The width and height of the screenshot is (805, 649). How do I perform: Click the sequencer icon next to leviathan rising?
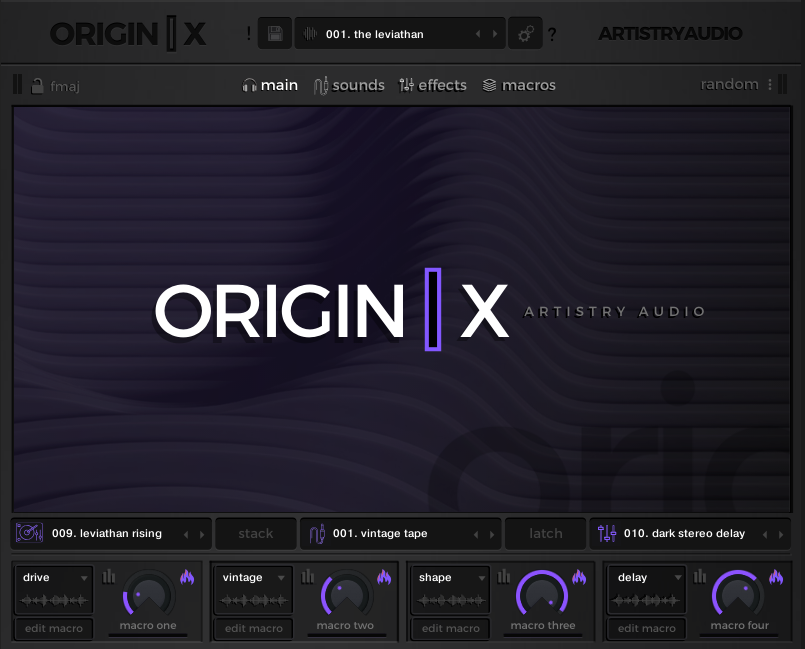[30, 533]
